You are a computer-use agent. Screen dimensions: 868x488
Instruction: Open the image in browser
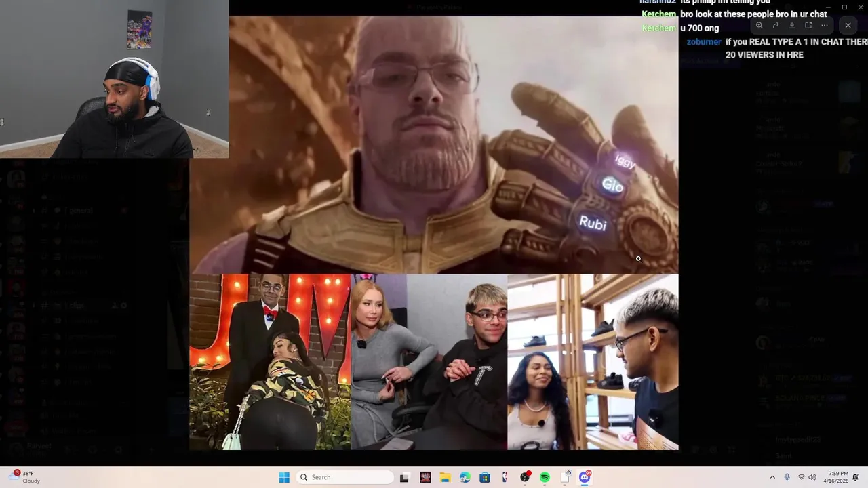point(808,25)
